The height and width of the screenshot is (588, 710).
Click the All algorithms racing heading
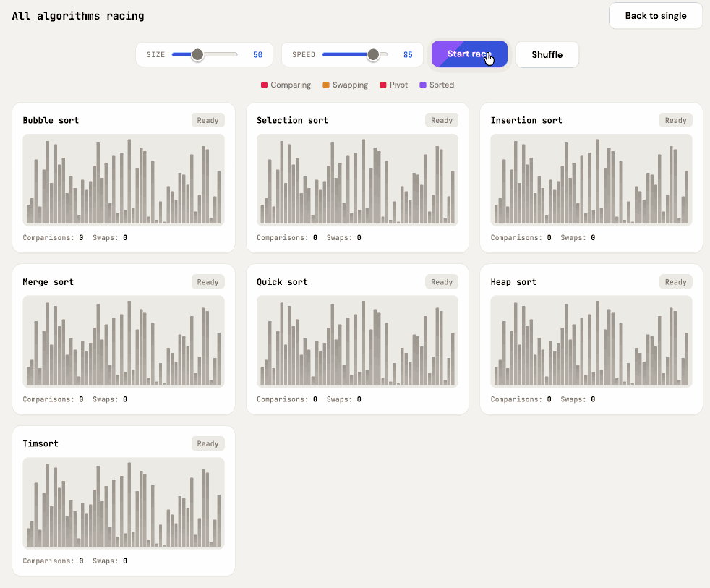click(x=77, y=15)
